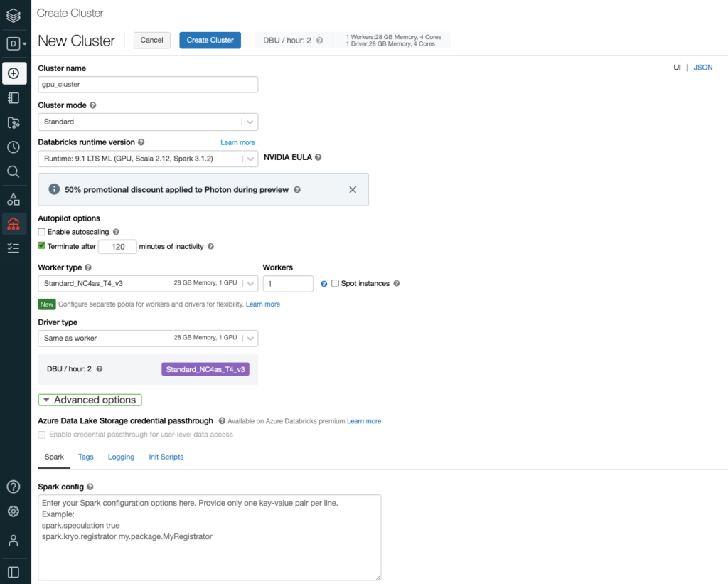This screenshot has height=584, width=728.
Task: Switch to the JSON view
Action: click(702, 67)
